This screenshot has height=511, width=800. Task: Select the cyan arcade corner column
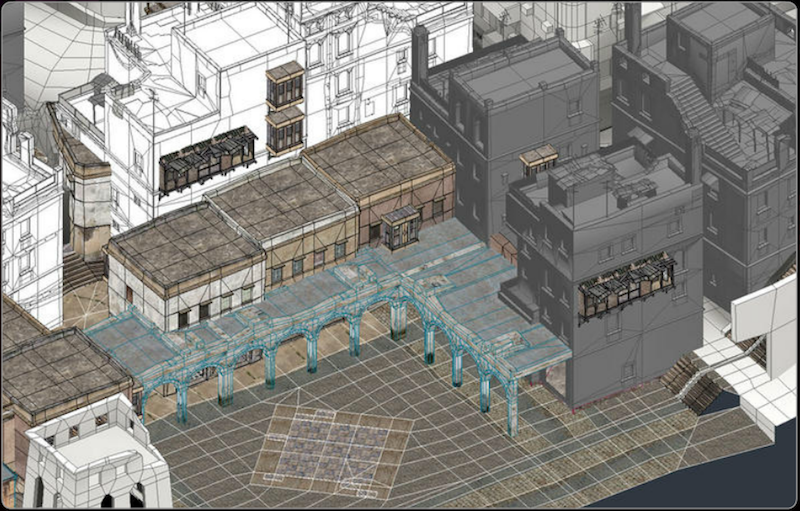click(x=512, y=400)
